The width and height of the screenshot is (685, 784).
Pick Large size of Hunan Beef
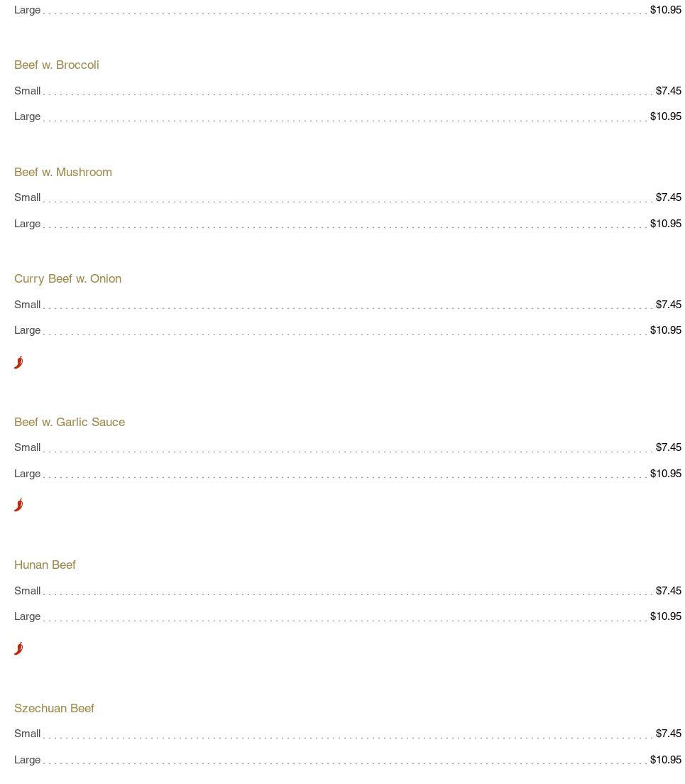coord(28,616)
